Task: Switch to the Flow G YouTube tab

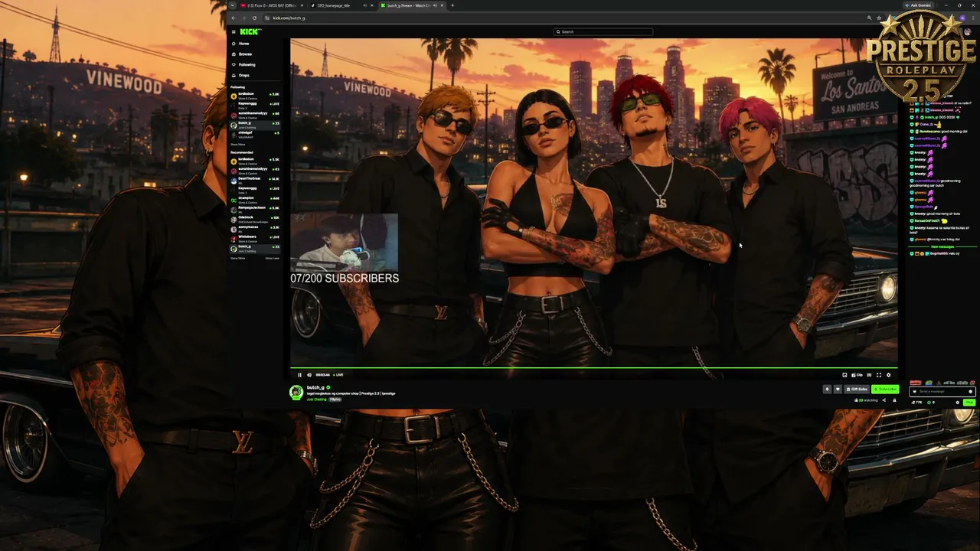Action: point(273,5)
